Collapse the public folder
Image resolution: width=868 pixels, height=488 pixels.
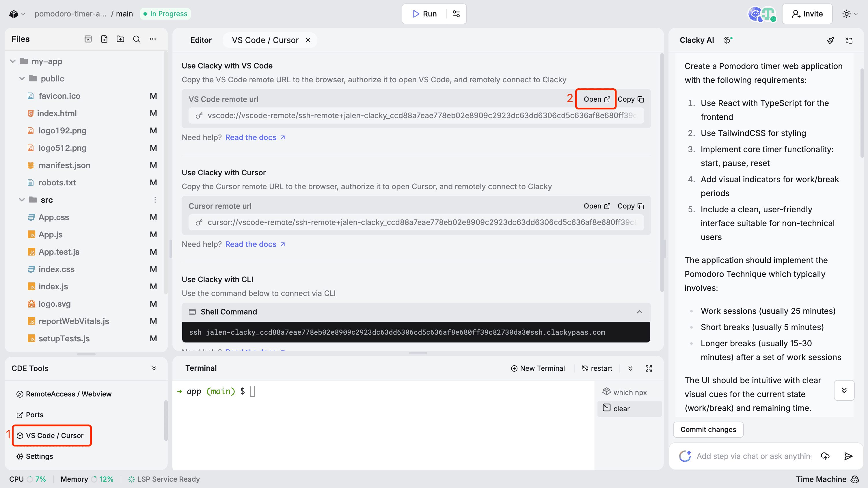(x=22, y=79)
